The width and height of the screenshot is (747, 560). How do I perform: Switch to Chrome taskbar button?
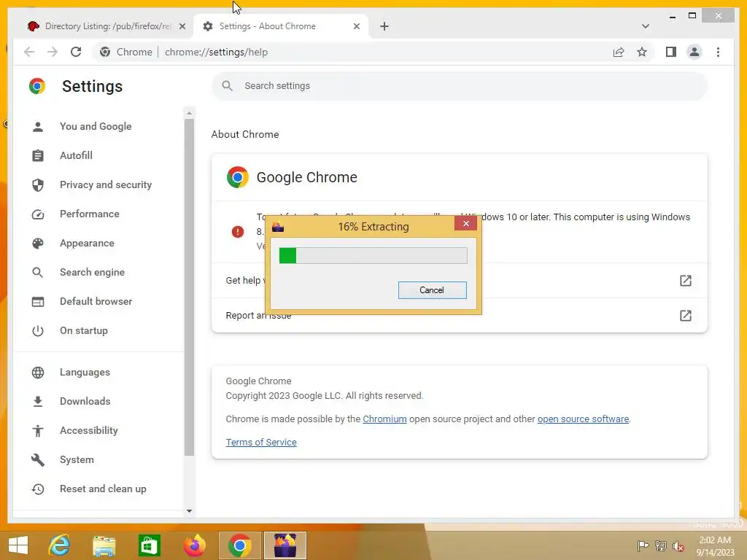click(x=239, y=545)
